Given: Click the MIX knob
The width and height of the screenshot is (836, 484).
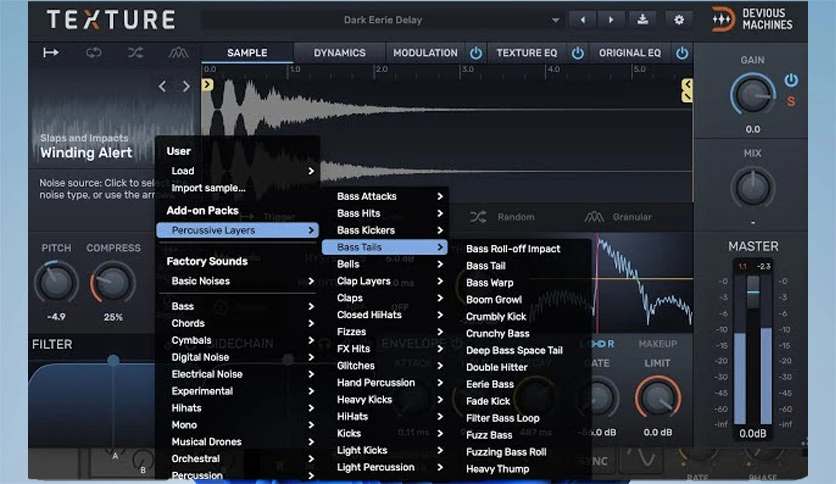Looking at the screenshot, I should click(752, 188).
